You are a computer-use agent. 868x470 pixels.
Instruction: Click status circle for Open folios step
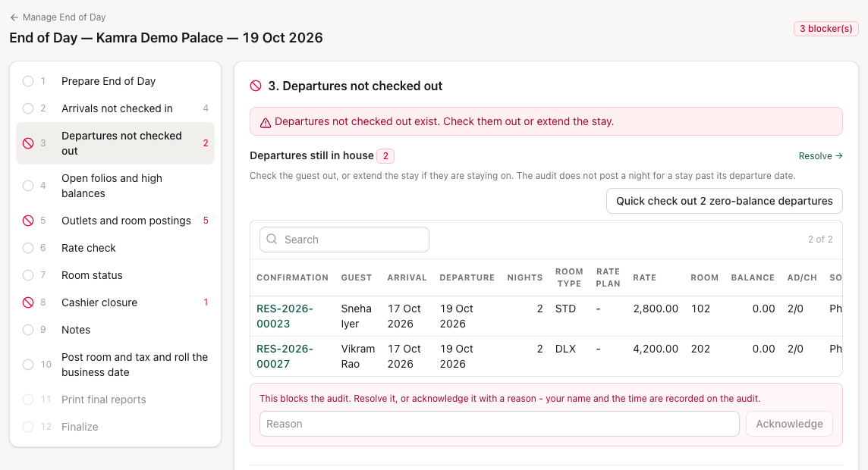tap(28, 186)
